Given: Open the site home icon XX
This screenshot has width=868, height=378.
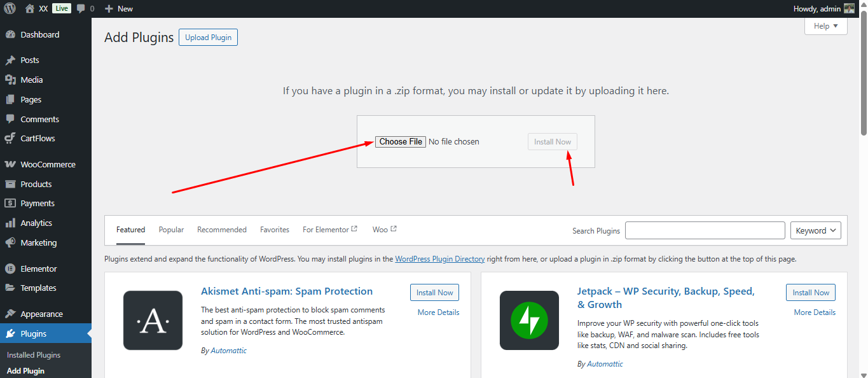Looking at the screenshot, I should (30, 9).
